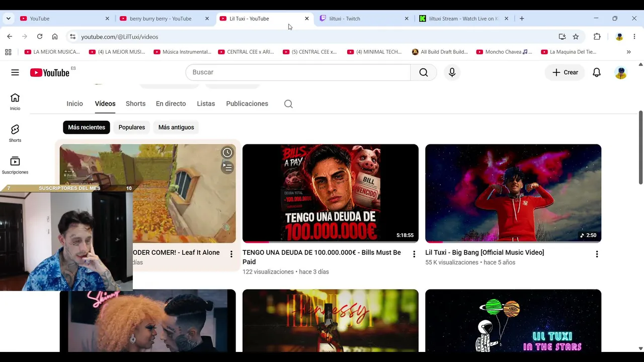Open a new browser tab
Viewport: 644px width, 362px height.
tap(522, 19)
